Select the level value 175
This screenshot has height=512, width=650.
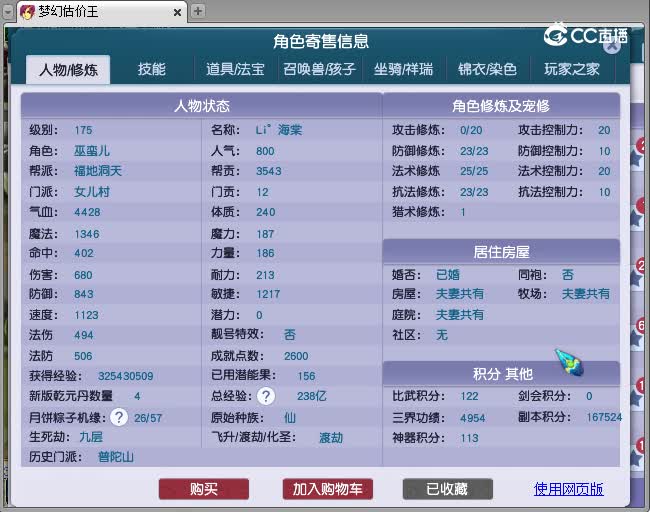[x=83, y=130]
